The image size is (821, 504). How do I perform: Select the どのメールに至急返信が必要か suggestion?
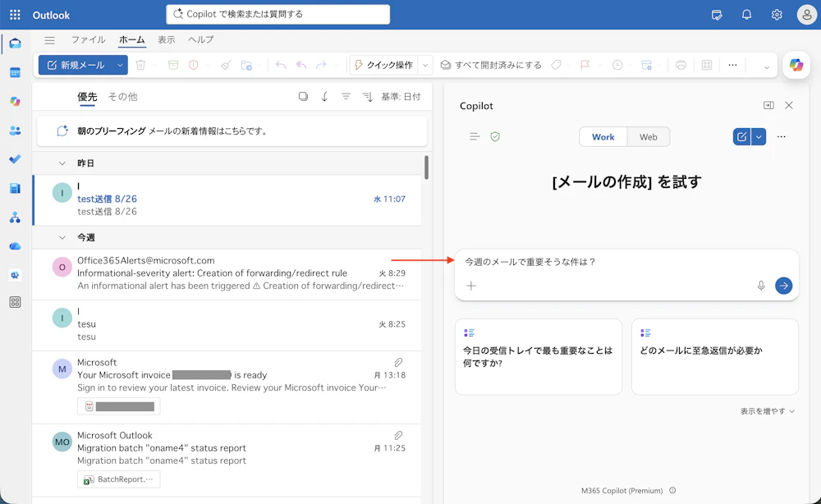click(715, 356)
